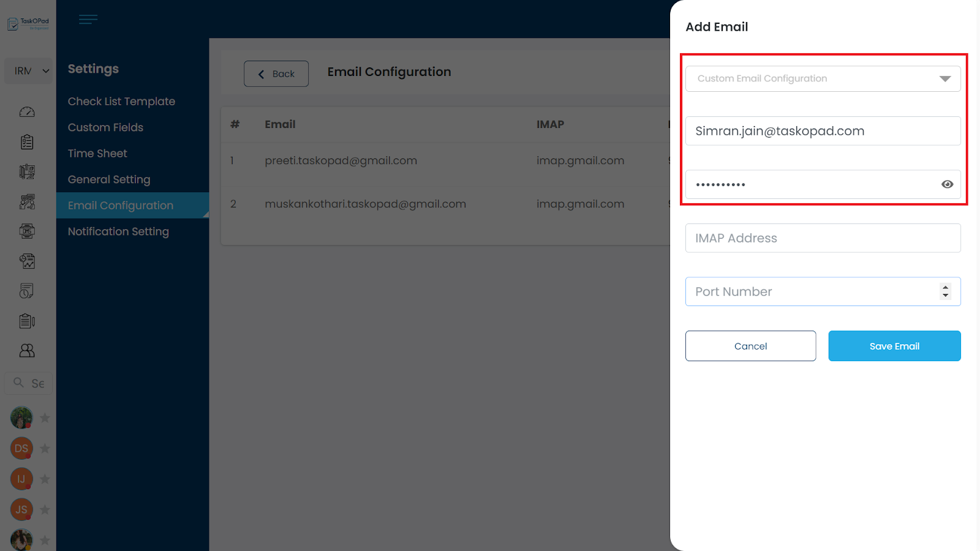Image resolution: width=980 pixels, height=551 pixels.
Task: Expand the IRM workspace dropdown
Action: point(29,71)
